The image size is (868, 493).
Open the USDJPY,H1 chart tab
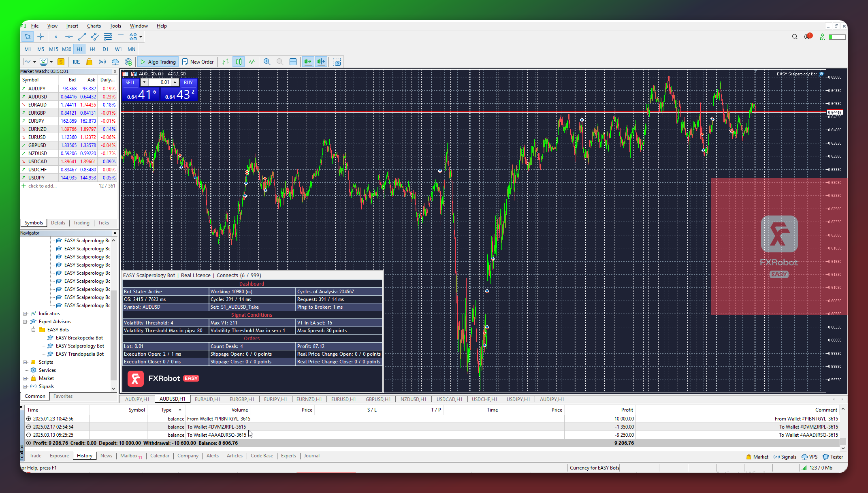[x=518, y=399]
